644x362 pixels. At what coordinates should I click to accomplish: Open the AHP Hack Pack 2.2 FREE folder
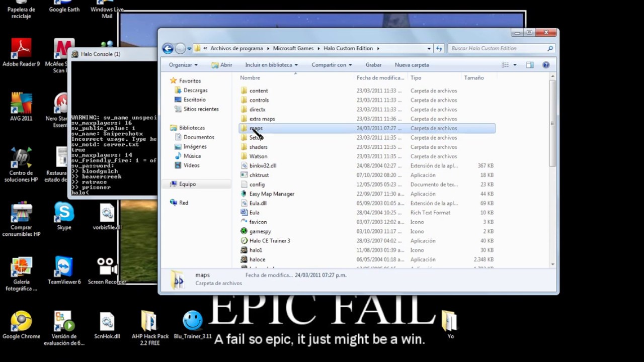point(149,328)
